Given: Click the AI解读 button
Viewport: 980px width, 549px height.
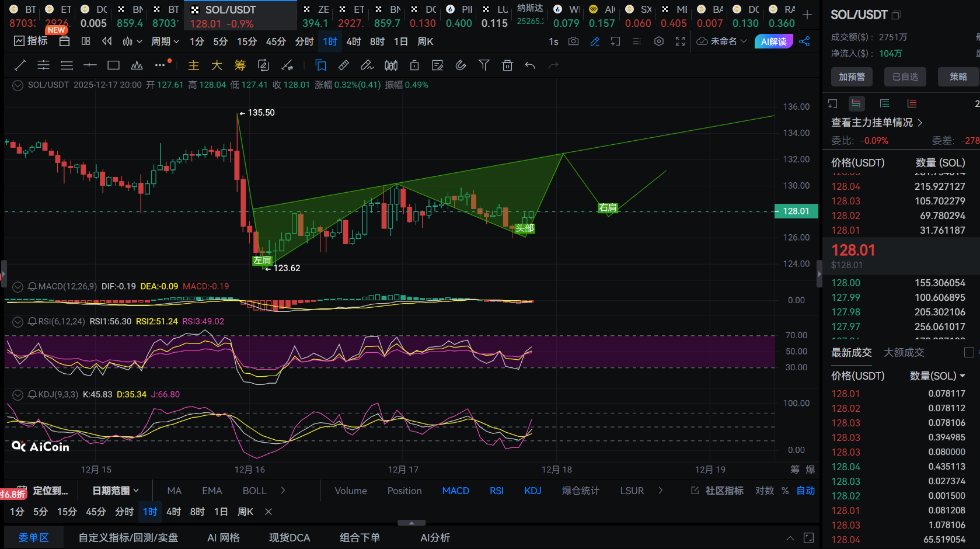Looking at the screenshot, I should [x=773, y=41].
